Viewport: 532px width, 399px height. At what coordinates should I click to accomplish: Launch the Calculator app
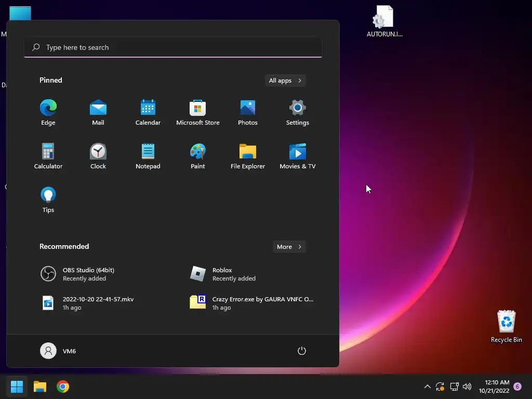click(x=48, y=156)
